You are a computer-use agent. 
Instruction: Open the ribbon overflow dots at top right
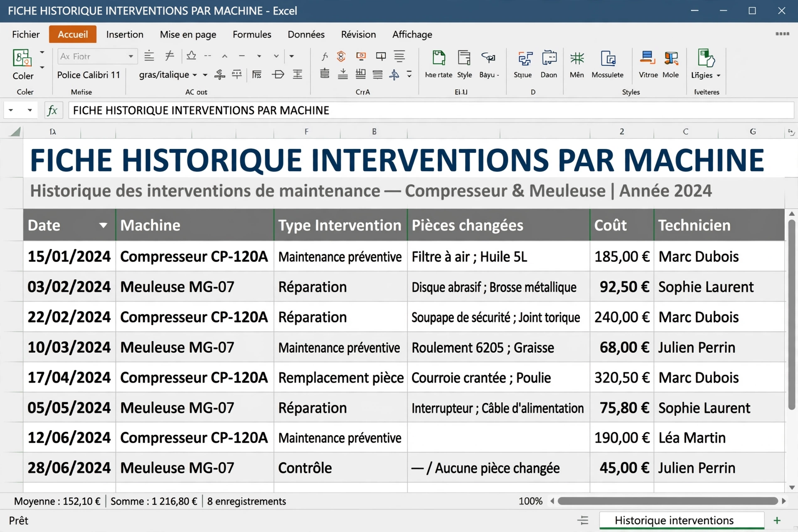coord(782,34)
